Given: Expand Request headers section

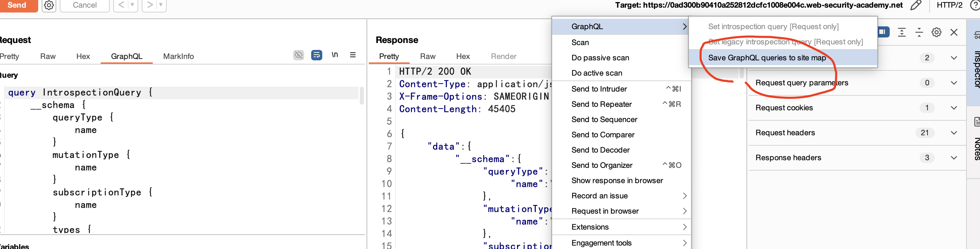Looking at the screenshot, I should point(953,133).
